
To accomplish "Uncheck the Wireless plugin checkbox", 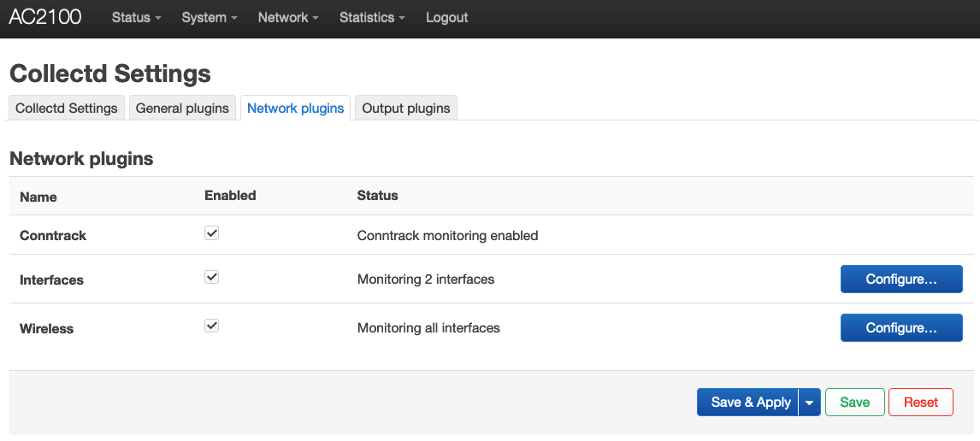I will [212, 326].
